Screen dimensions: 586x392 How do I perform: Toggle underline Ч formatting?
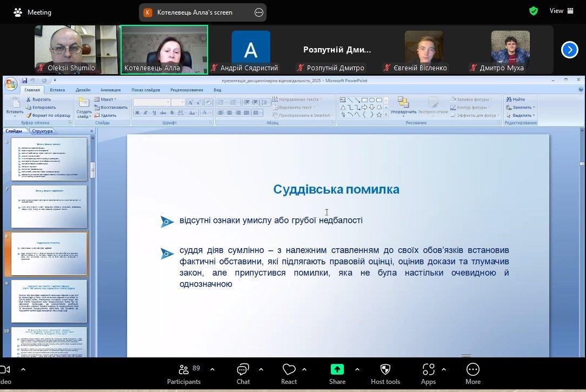155,112
